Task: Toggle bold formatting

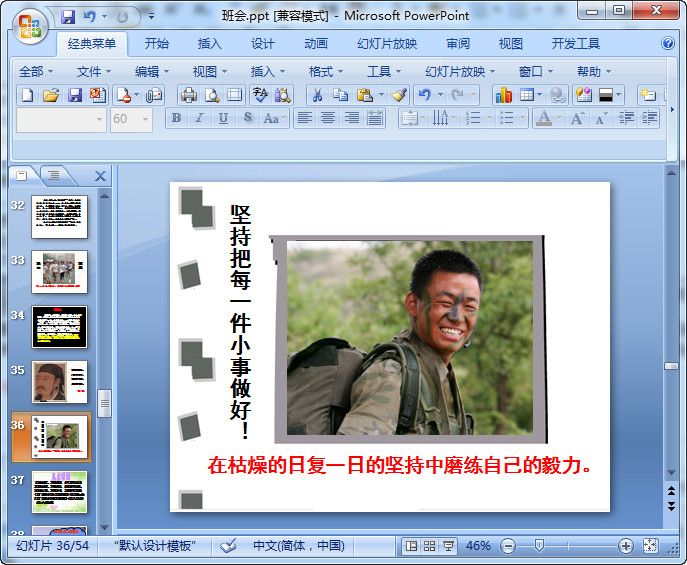Action: point(177,118)
